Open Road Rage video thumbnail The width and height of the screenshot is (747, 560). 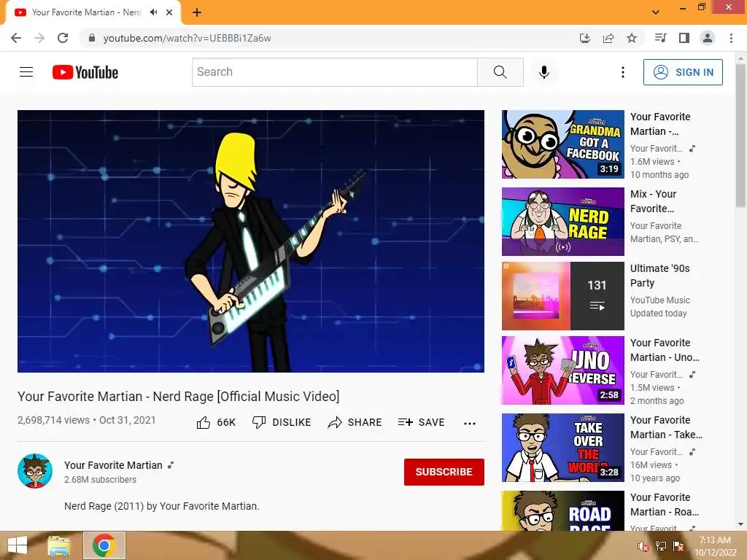coord(563,510)
